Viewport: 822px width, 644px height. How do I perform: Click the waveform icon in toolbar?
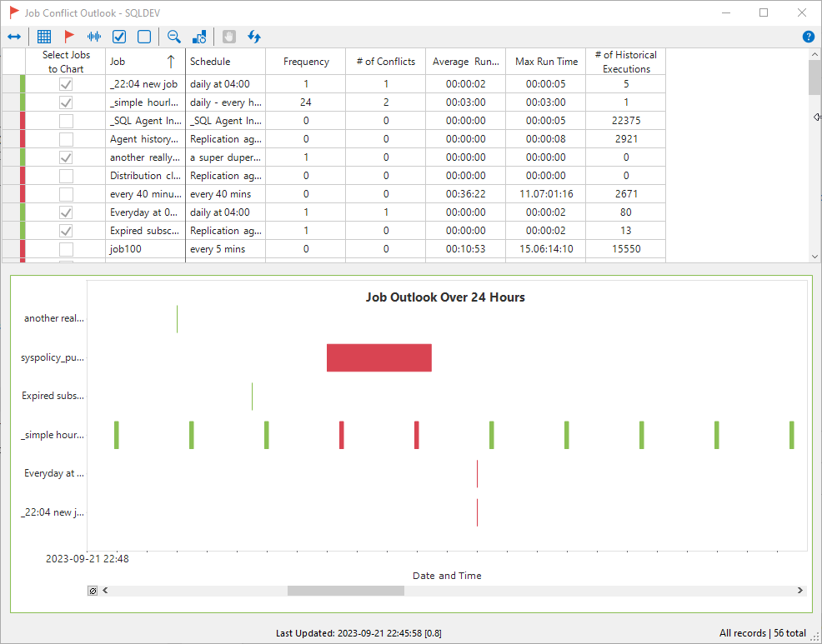tap(94, 37)
